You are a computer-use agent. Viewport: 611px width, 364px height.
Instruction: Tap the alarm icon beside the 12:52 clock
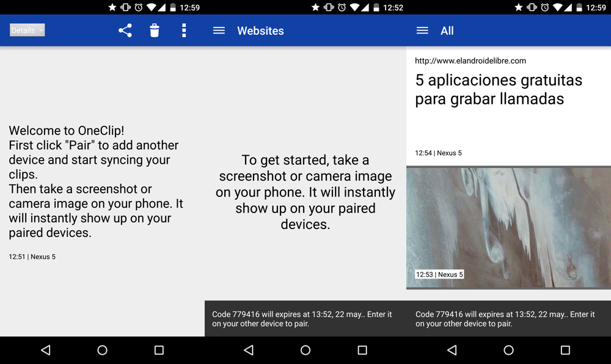[342, 7]
